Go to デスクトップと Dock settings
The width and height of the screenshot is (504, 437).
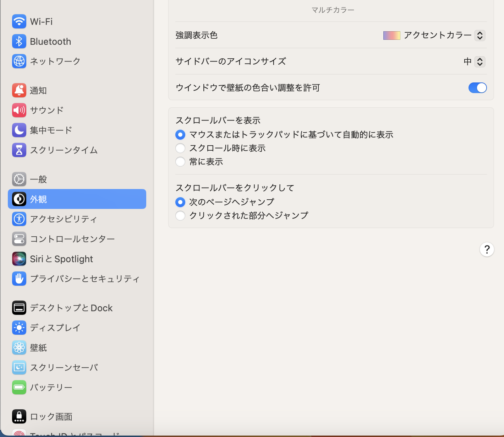77,308
